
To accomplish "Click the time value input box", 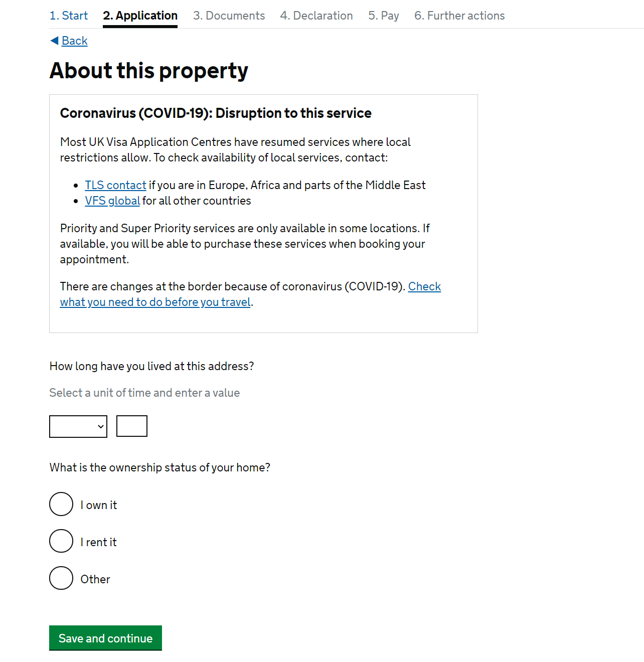I will pyautogui.click(x=132, y=426).
